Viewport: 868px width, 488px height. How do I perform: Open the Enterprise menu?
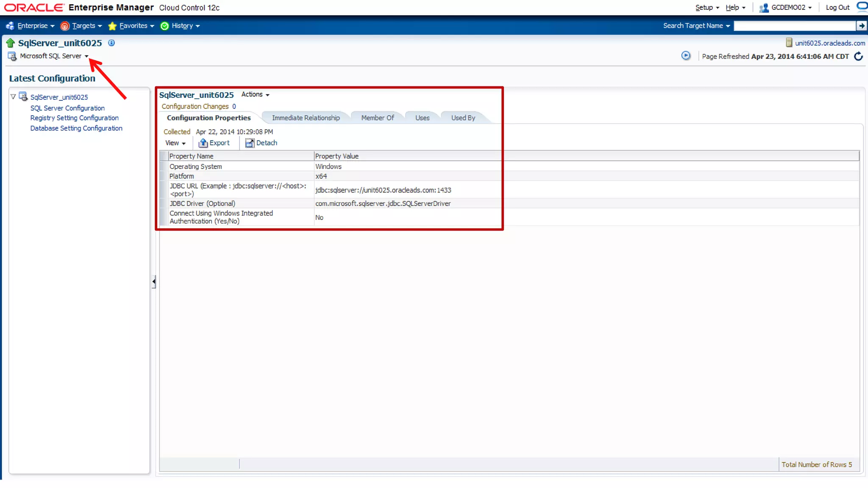point(36,26)
